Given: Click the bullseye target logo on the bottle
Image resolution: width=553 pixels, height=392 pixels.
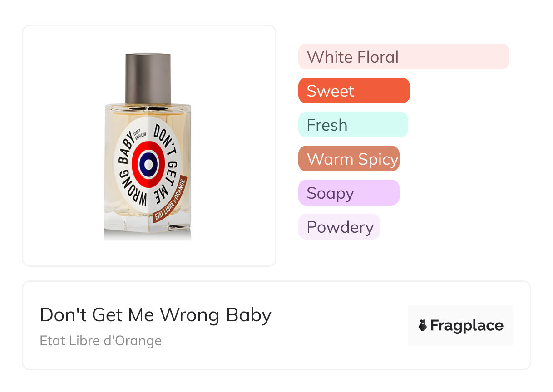Looking at the screenshot, I should click(148, 164).
